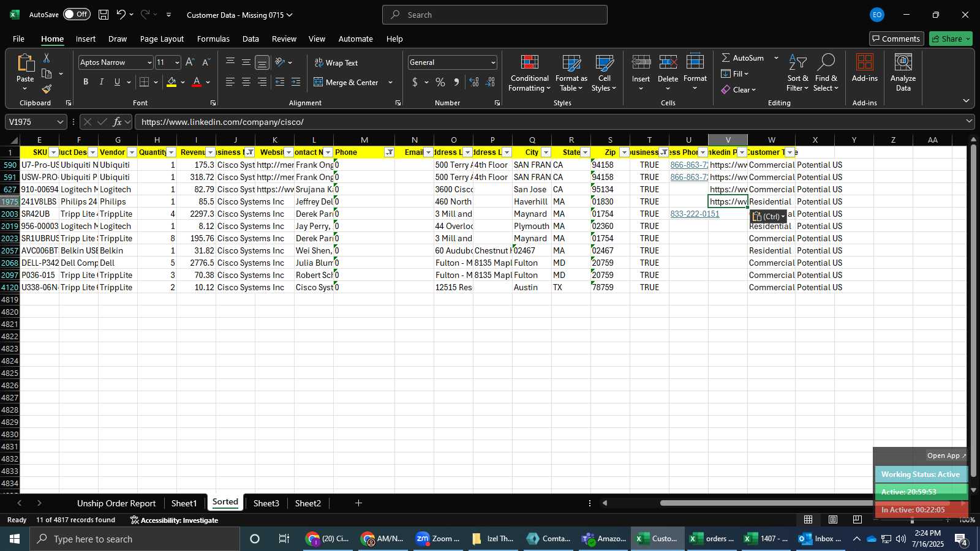This screenshot has height=551, width=980.
Task: Click Insert Function fx icon
Action: [117, 122]
